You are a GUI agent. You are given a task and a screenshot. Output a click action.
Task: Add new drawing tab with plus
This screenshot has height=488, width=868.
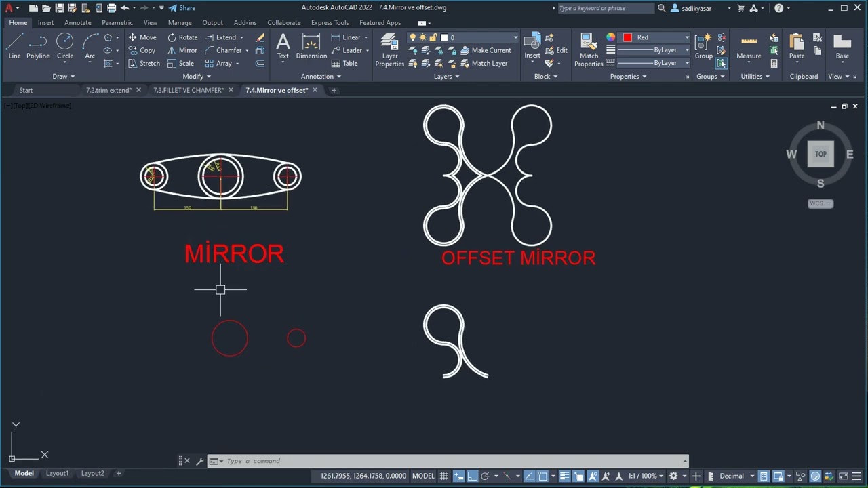click(334, 90)
